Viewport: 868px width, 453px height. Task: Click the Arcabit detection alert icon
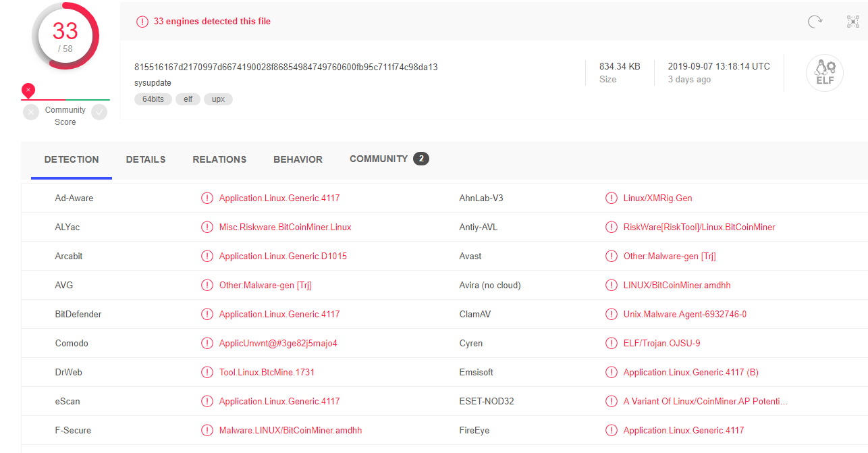[x=207, y=257]
